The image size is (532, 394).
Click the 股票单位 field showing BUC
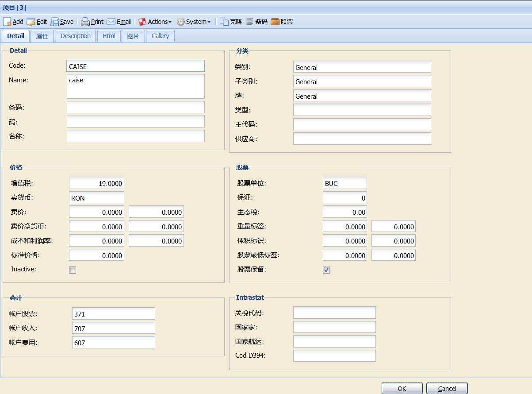(345, 183)
